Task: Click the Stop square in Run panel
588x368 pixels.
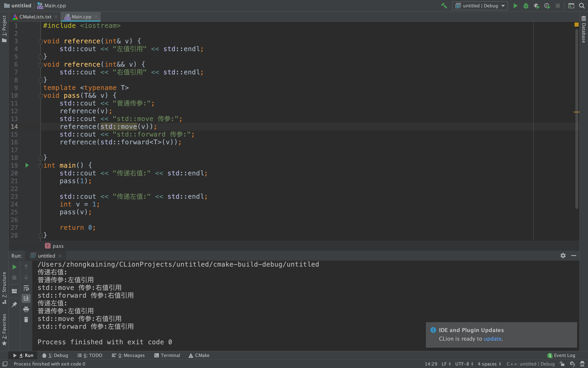Action: [14, 277]
